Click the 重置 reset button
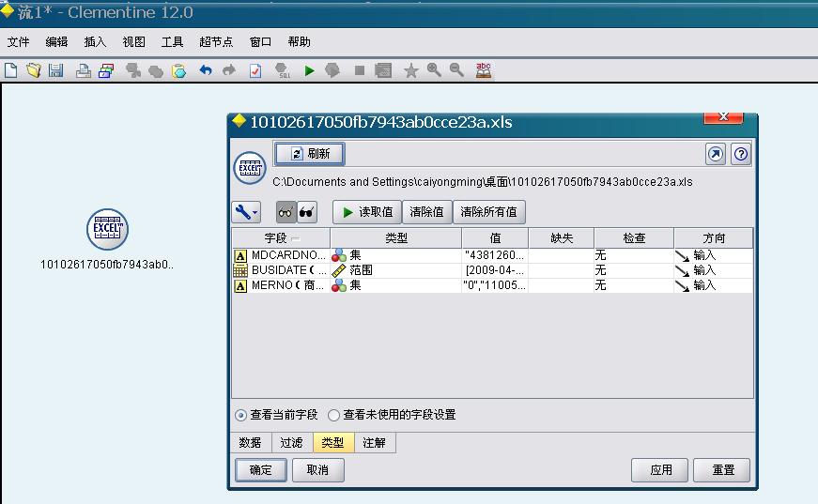Image resolution: width=818 pixels, height=504 pixels. tap(722, 470)
